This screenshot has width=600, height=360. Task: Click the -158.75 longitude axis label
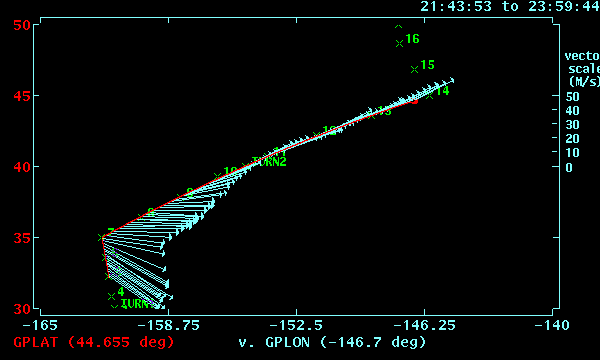168,326
